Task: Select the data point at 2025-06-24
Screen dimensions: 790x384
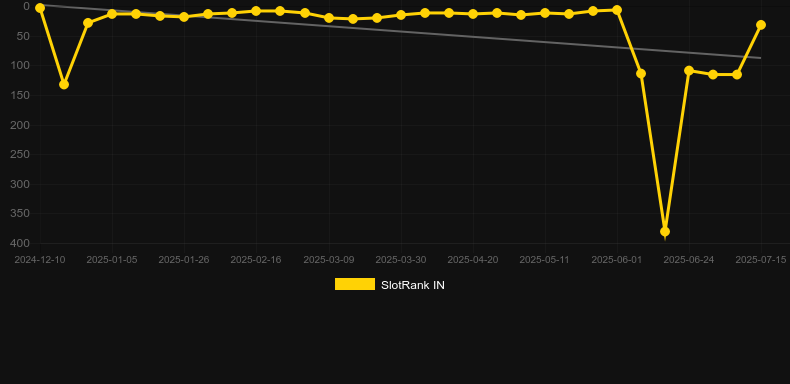Action: click(x=689, y=71)
